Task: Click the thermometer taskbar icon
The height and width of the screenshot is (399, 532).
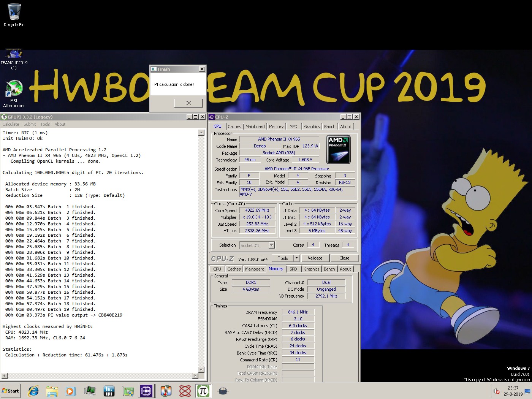Action: [x=166, y=391]
